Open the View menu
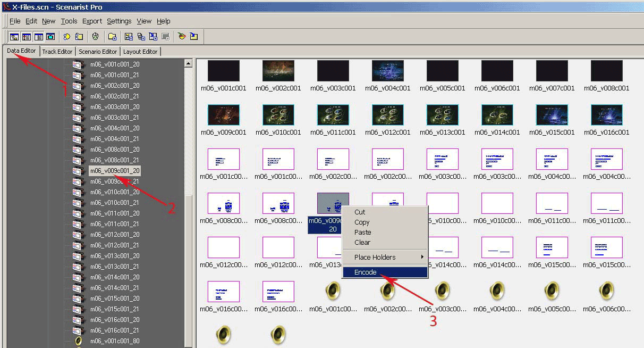This screenshot has height=348, width=644. [x=144, y=21]
